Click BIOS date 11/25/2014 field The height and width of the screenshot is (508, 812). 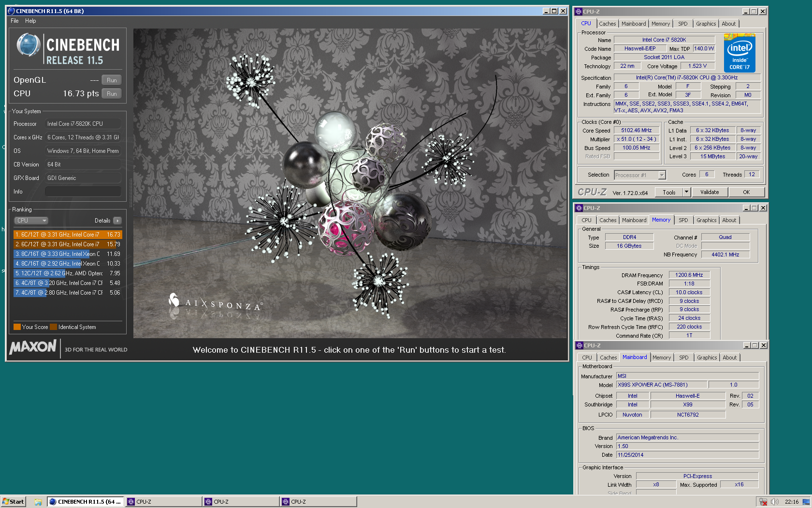click(x=687, y=455)
